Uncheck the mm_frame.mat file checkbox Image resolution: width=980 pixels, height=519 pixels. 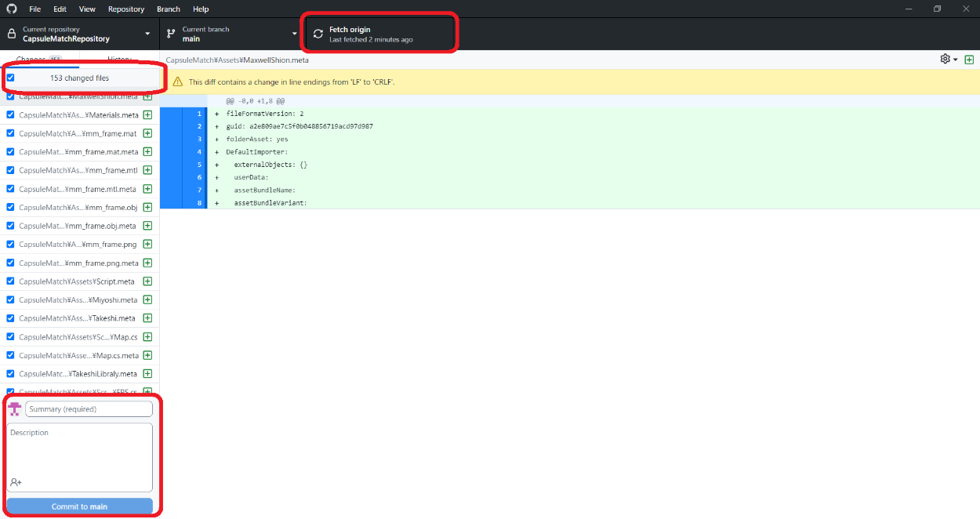pos(11,133)
